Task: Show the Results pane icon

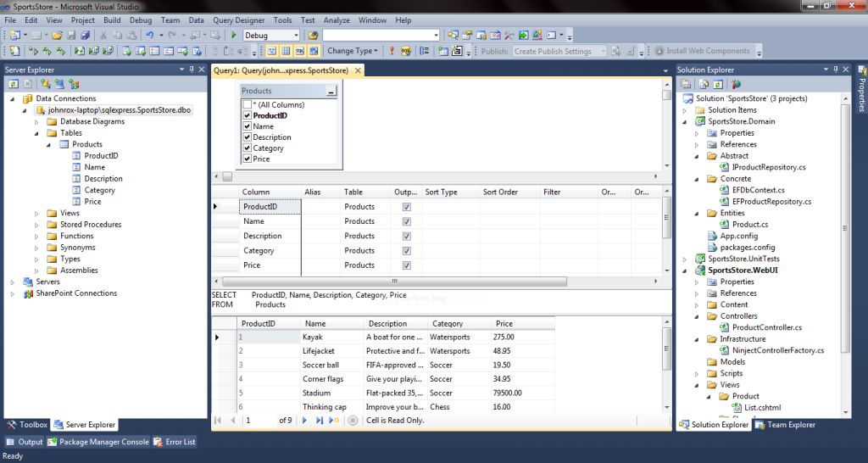Action: pos(314,51)
